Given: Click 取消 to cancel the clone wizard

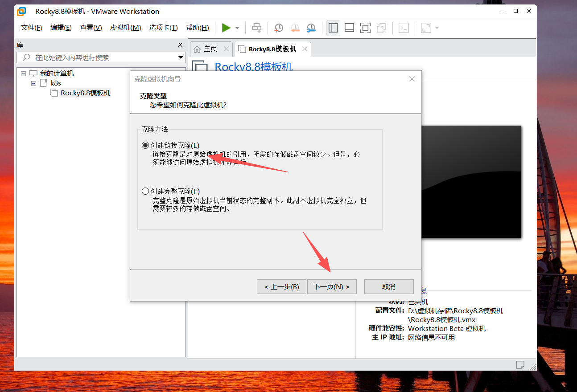Looking at the screenshot, I should [389, 286].
